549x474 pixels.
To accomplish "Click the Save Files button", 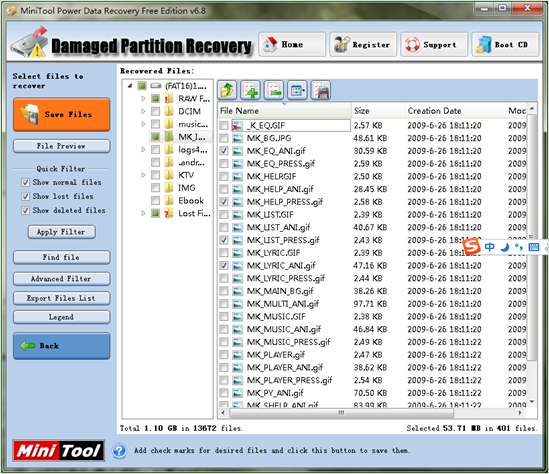I will pyautogui.click(x=62, y=115).
